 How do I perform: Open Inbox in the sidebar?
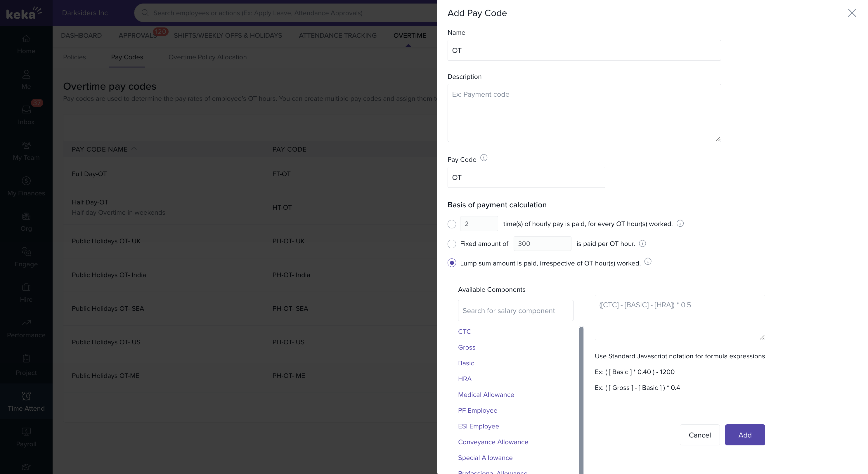26,114
